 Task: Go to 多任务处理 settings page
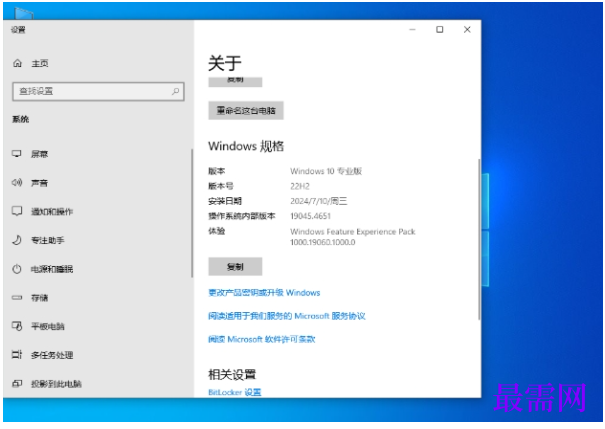[x=52, y=355]
